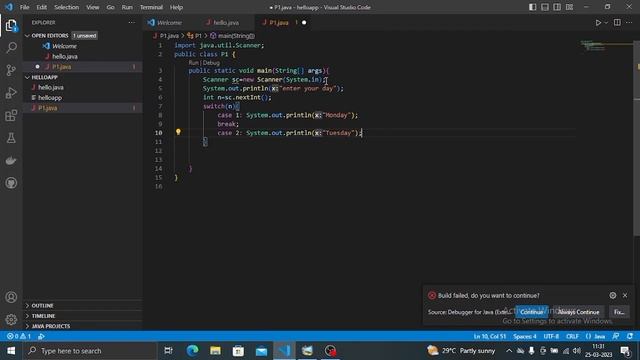The height and width of the screenshot is (360, 640).
Task: Open the notifications bell in the status bar
Action: click(x=630, y=336)
